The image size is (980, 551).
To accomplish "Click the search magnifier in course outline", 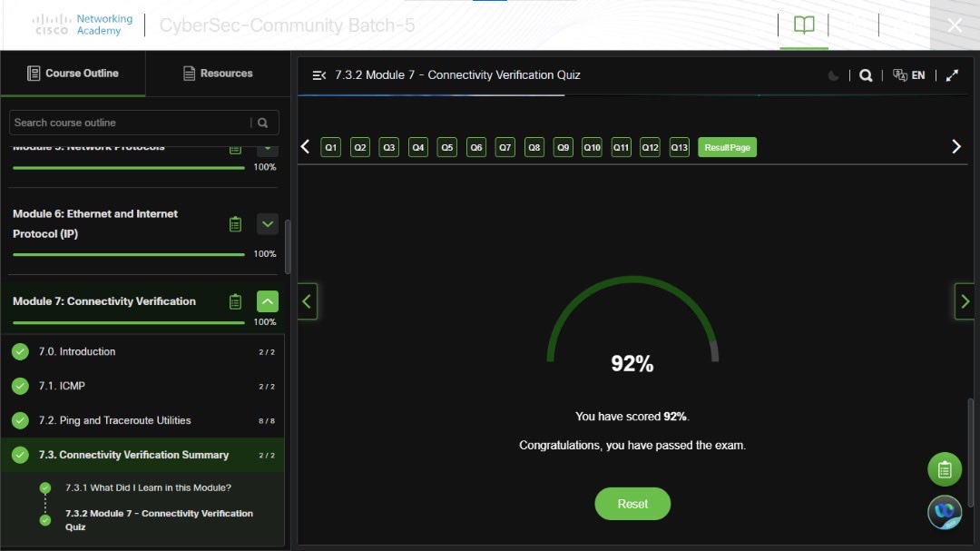I will pos(263,123).
